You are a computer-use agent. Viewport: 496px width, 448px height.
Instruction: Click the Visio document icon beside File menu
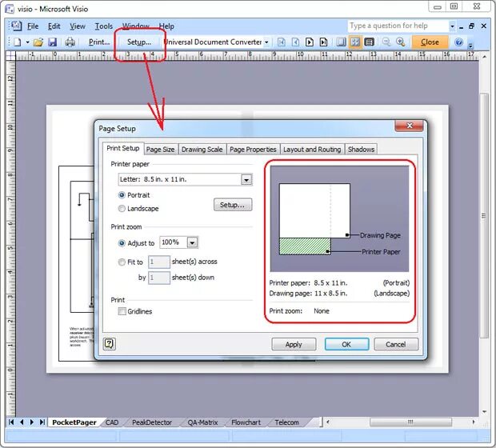tap(16, 26)
